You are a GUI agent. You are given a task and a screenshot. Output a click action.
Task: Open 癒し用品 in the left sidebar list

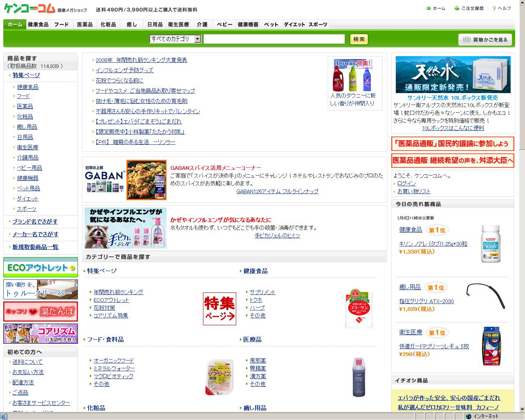point(27,127)
